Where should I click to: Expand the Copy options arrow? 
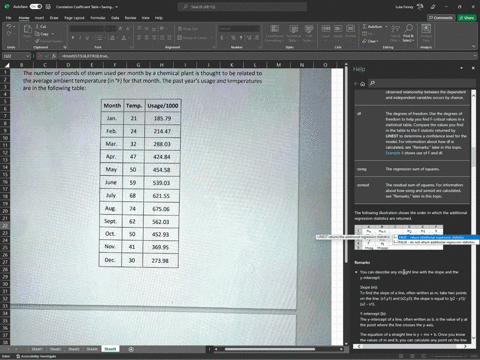(x=53, y=34)
